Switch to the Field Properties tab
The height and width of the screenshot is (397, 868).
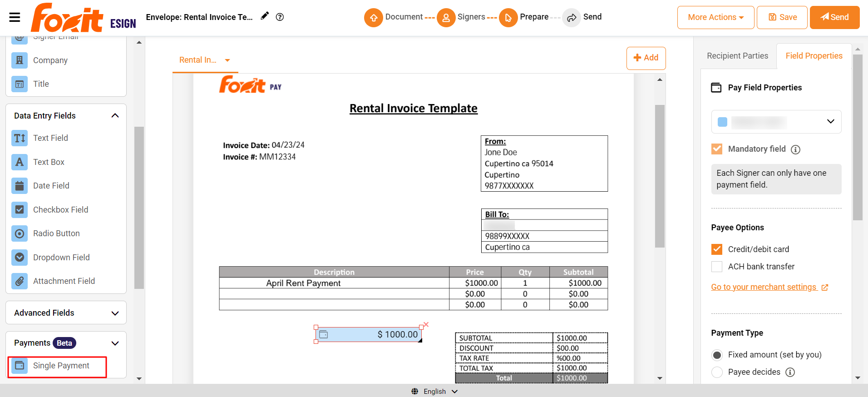coord(814,56)
